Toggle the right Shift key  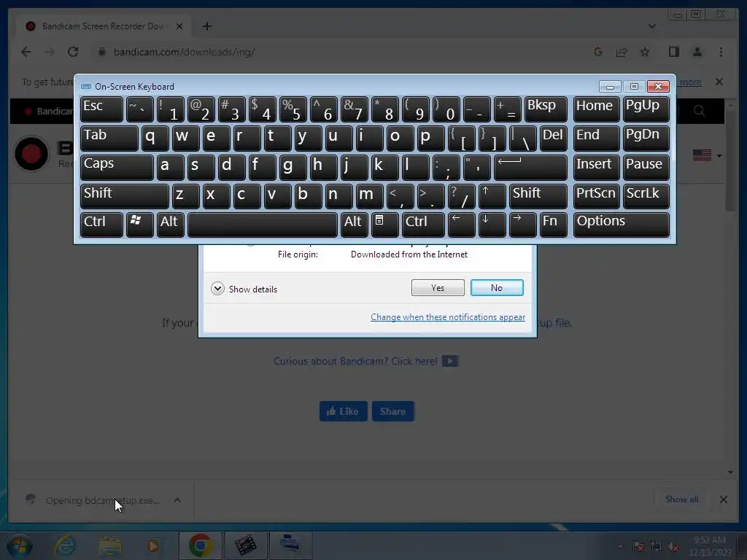(x=538, y=196)
